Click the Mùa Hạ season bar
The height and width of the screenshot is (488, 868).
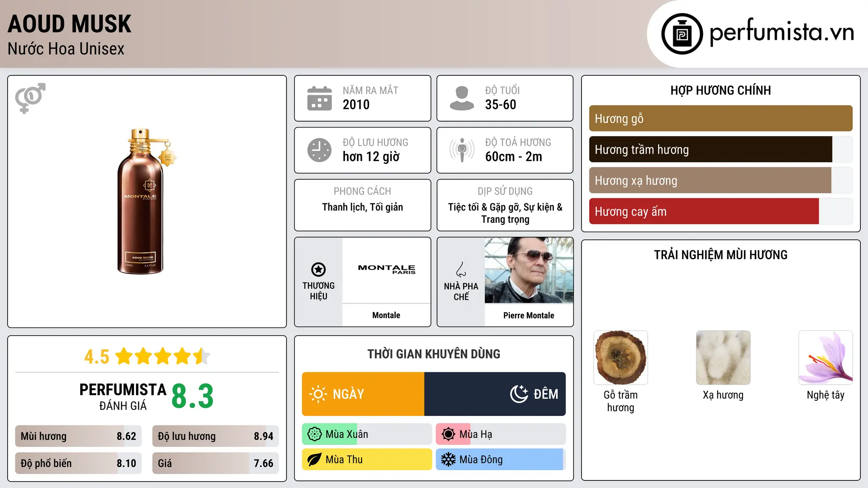[x=501, y=434]
